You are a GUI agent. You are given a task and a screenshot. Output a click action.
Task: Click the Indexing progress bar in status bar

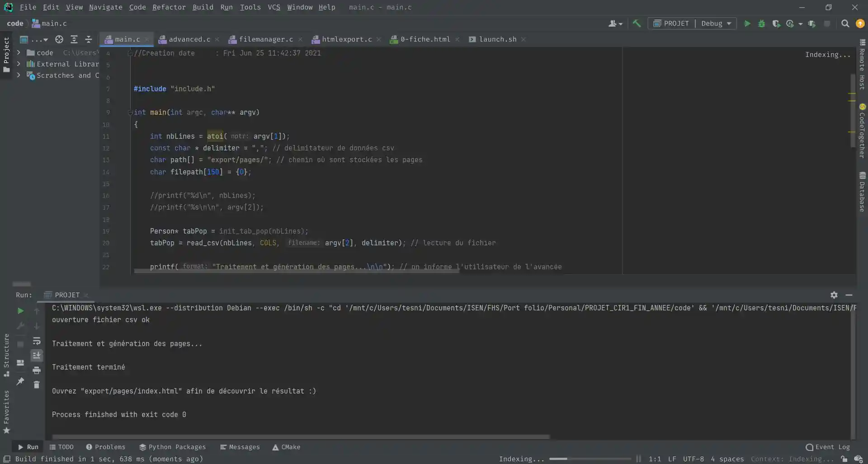(x=590, y=459)
